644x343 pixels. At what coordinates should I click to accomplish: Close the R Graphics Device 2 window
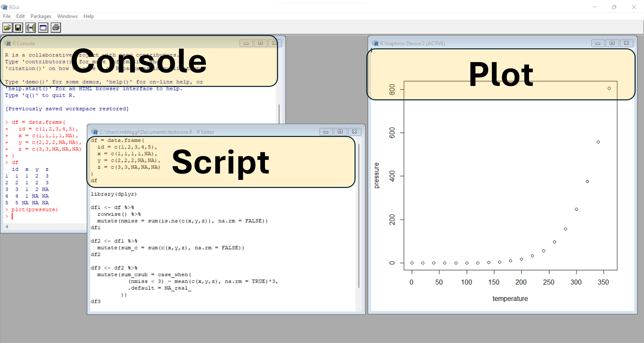point(626,43)
